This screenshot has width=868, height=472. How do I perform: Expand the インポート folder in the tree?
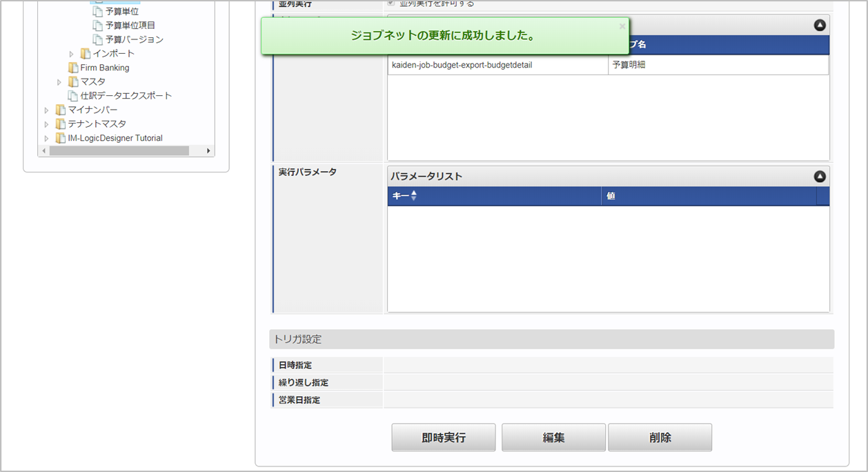(x=70, y=53)
